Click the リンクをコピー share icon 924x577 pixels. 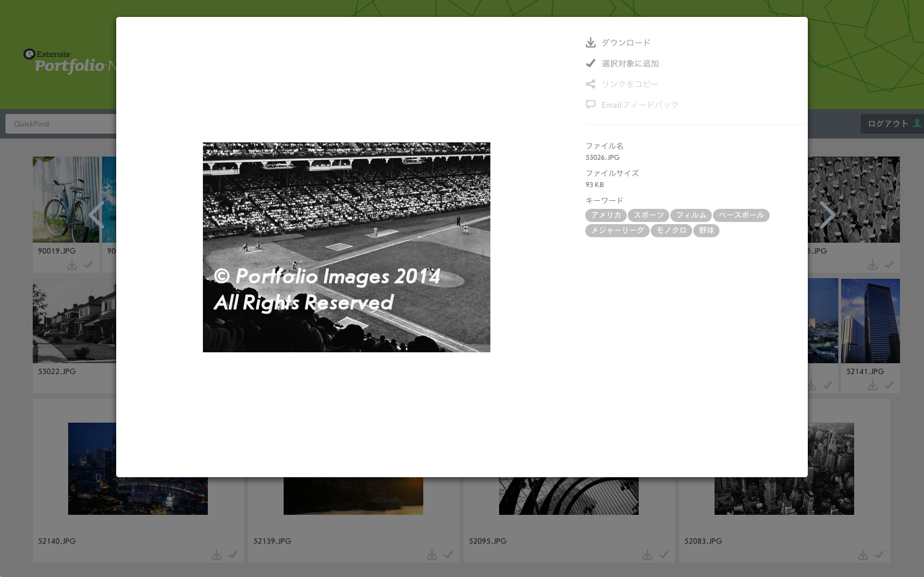tap(590, 84)
